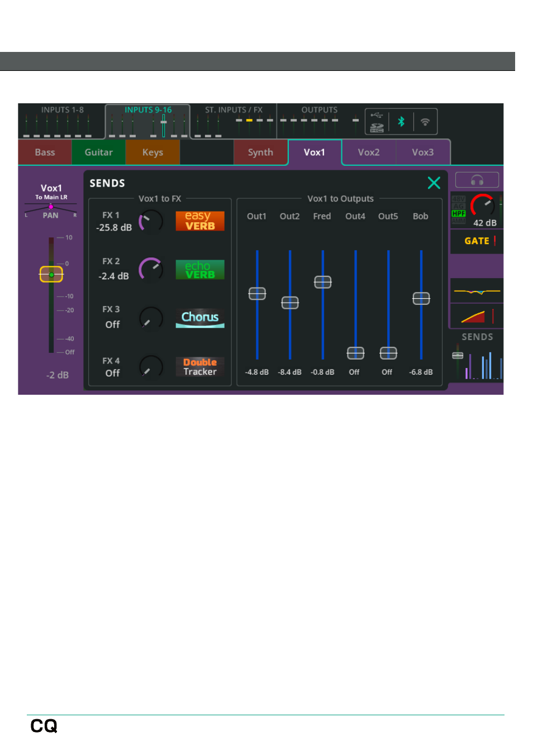The width and height of the screenshot is (533, 756).
Task: Click the FX 1 value -25.8 dB
Action: pos(114,228)
